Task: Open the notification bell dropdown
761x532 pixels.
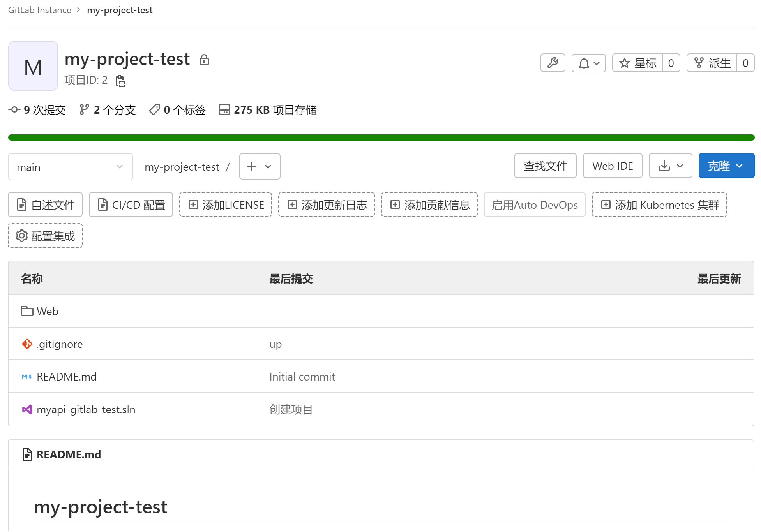Action: click(x=588, y=63)
